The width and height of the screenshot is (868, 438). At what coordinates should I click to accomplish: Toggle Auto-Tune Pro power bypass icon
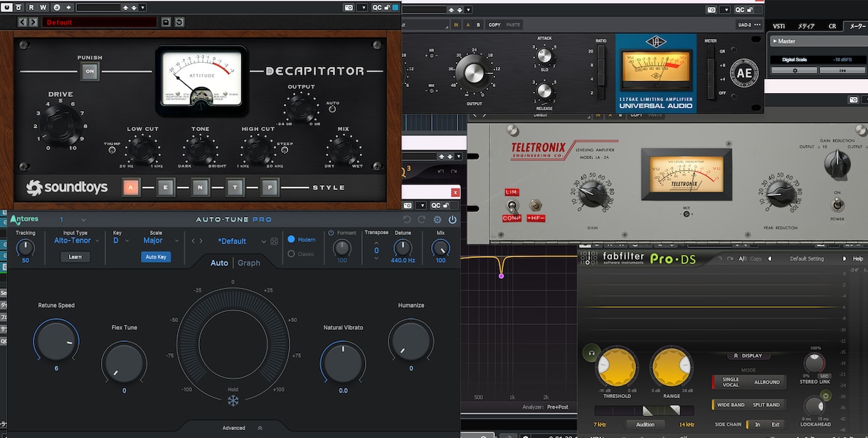point(452,220)
